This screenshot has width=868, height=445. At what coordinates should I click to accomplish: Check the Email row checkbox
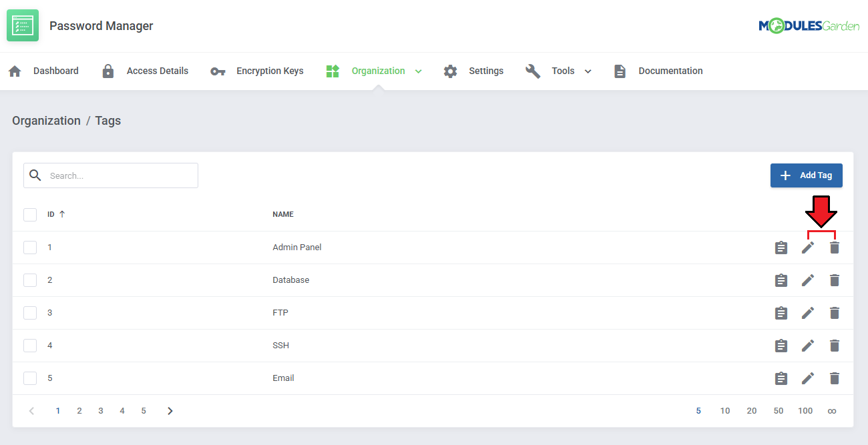[x=30, y=378]
